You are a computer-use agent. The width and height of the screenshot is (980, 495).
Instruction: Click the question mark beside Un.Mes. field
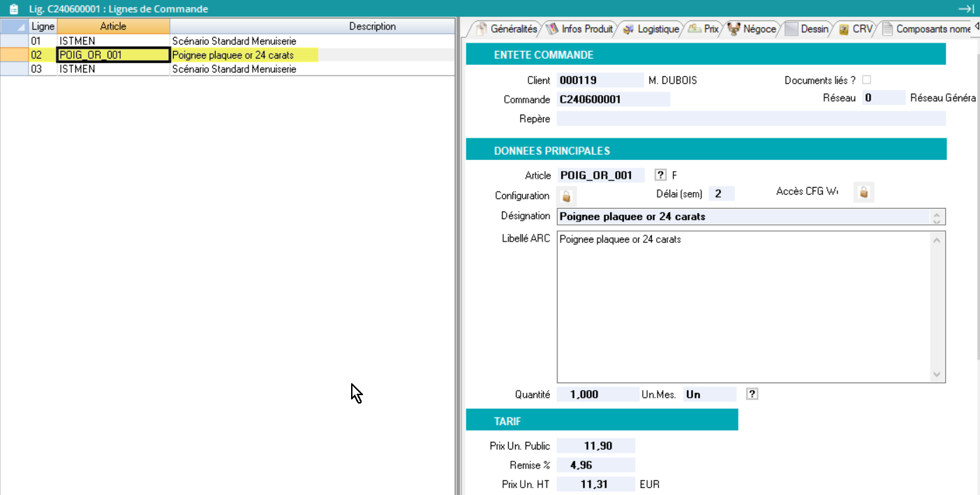click(752, 394)
